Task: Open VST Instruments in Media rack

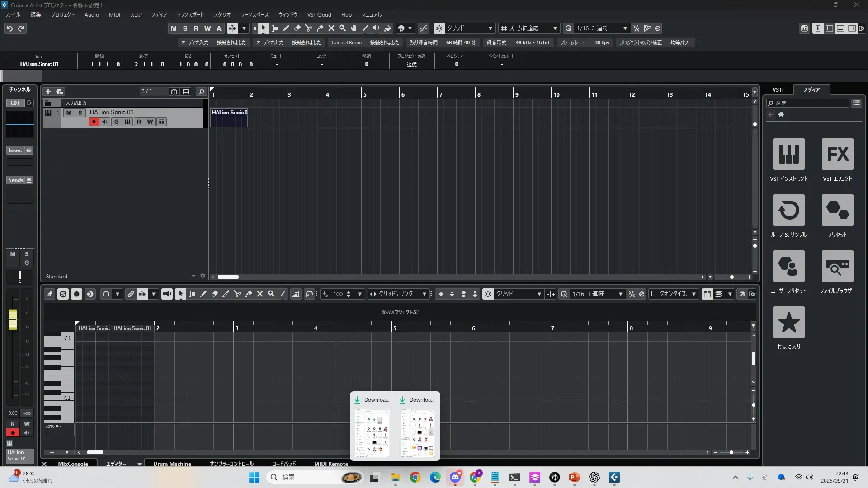Action: coord(788,155)
